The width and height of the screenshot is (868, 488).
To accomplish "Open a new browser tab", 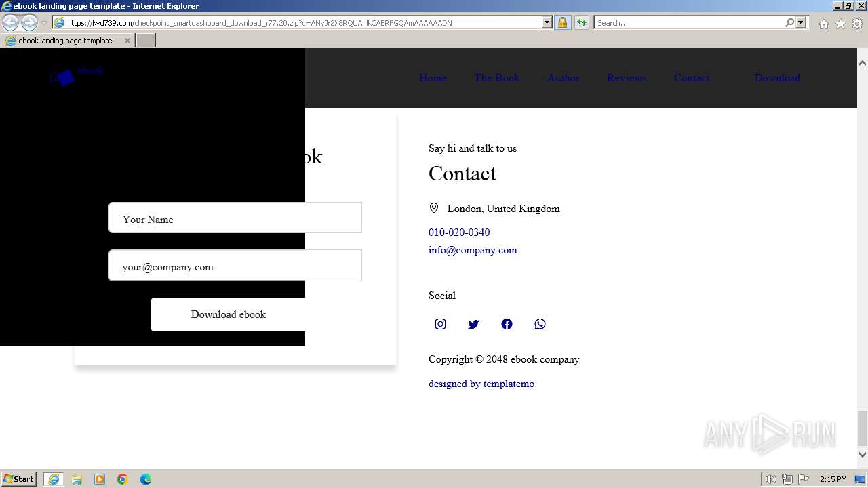I will [146, 41].
